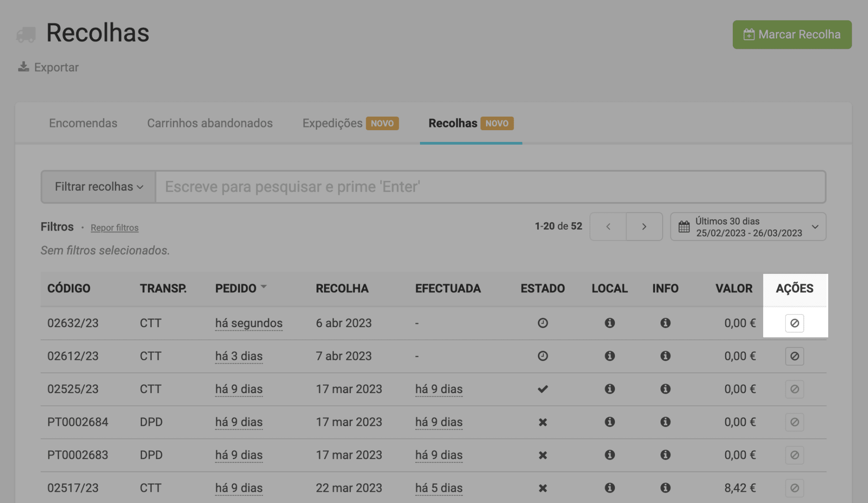Focus the pickup search input field
The height and width of the screenshot is (503, 868).
[x=490, y=187]
